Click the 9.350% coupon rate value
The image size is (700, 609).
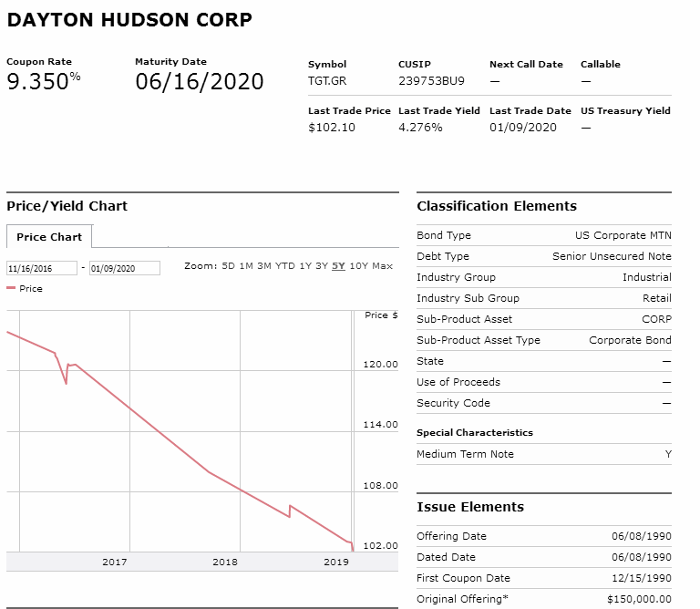coord(44,81)
